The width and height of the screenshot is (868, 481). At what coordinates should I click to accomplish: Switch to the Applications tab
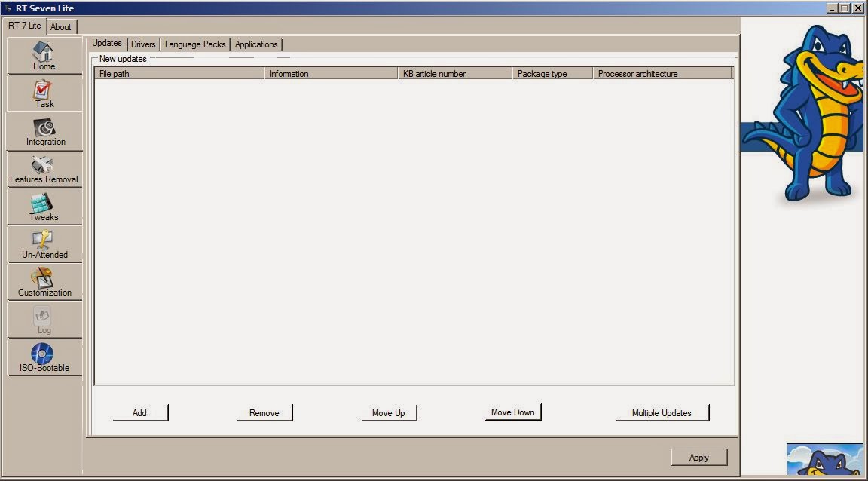256,44
